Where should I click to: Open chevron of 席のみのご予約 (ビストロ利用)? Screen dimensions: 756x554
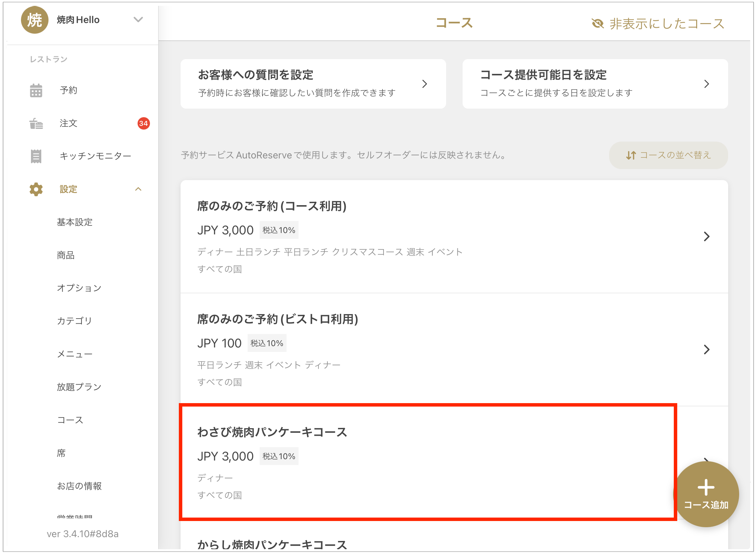click(x=706, y=350)
